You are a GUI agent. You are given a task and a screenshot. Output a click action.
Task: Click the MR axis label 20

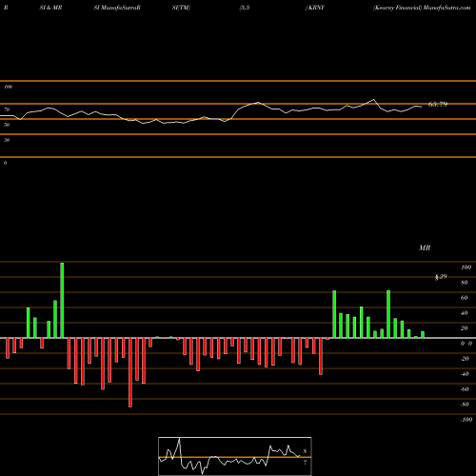[465, 328]
